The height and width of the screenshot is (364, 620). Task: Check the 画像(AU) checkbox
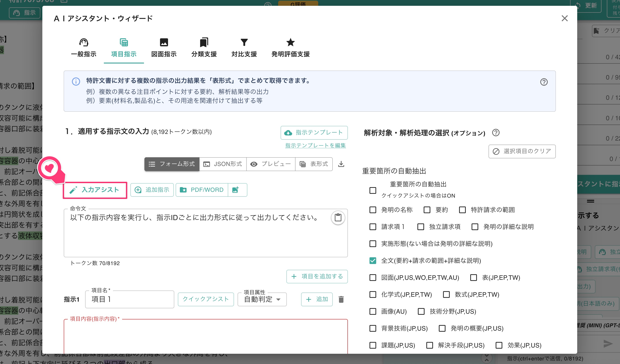coord(373,312)
